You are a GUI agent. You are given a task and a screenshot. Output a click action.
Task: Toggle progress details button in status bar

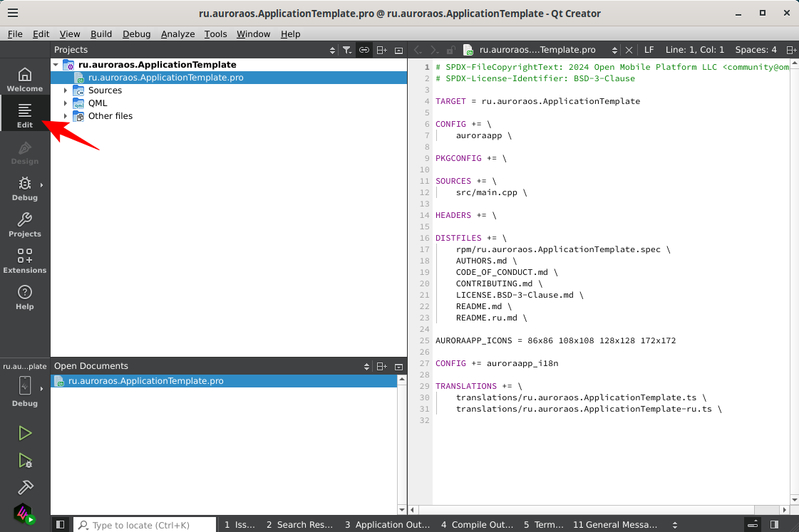click(753, 524)
